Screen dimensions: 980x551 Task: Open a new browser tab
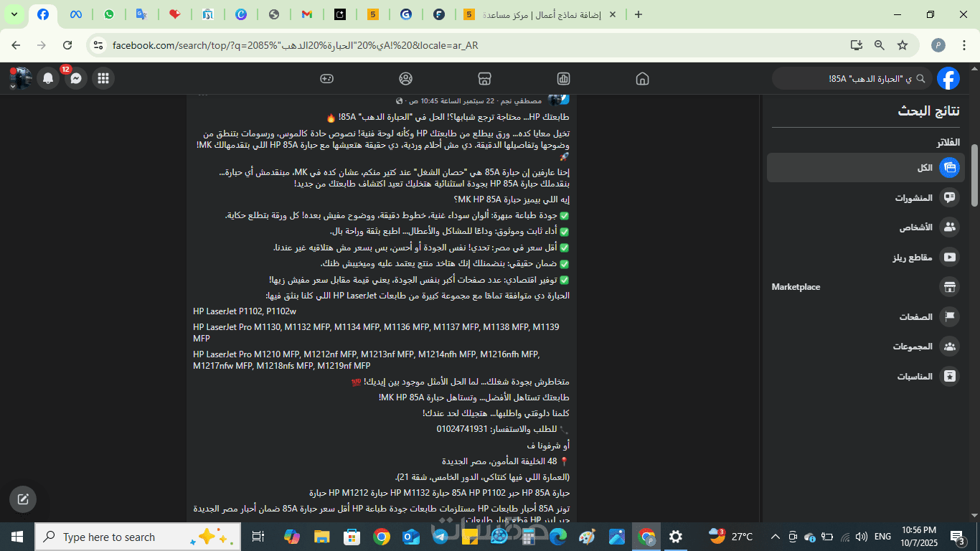pos(639,14)
